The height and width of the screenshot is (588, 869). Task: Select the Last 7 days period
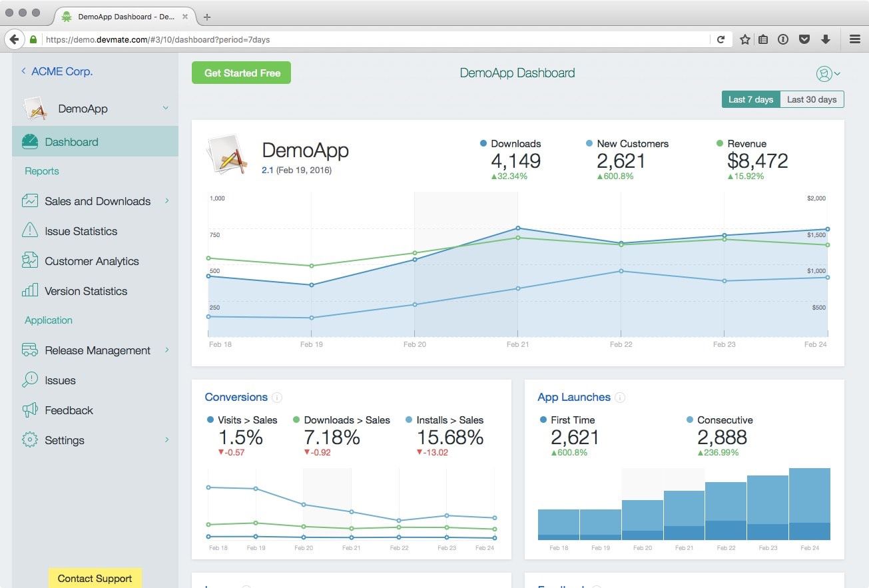[x=750, y=99]
